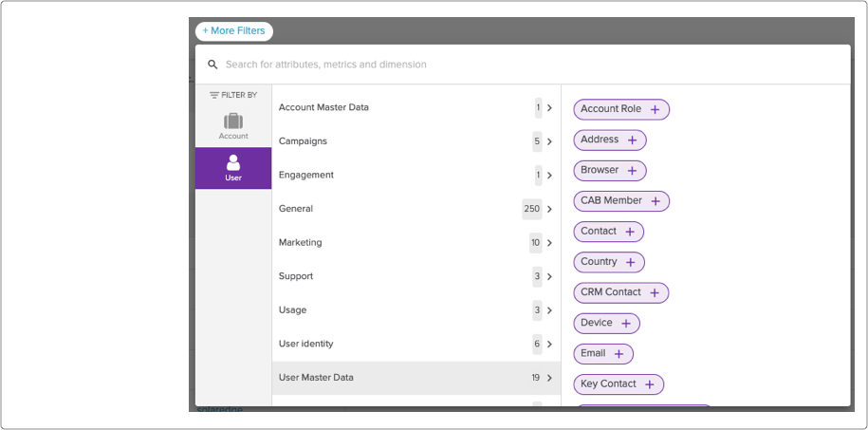Add the Key Contact attribute chip
The height and width of the screenshot is (430, 868).
pos(619,384)
